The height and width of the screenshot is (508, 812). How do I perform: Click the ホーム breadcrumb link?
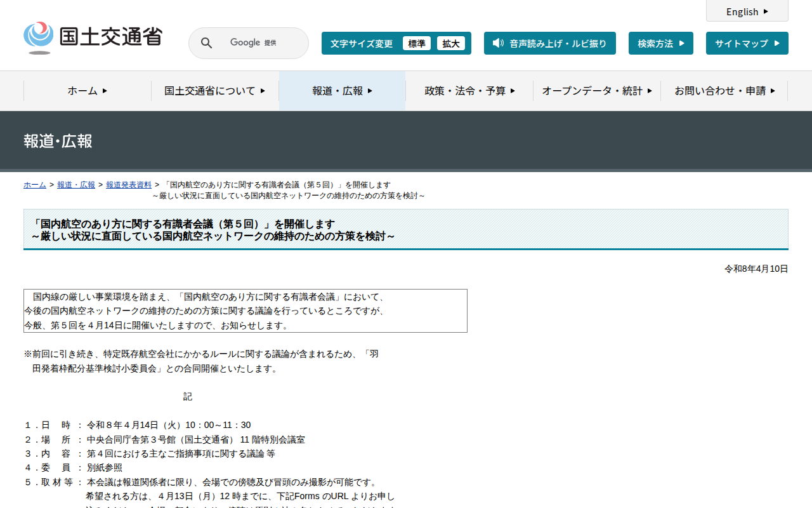pos(35,185)
